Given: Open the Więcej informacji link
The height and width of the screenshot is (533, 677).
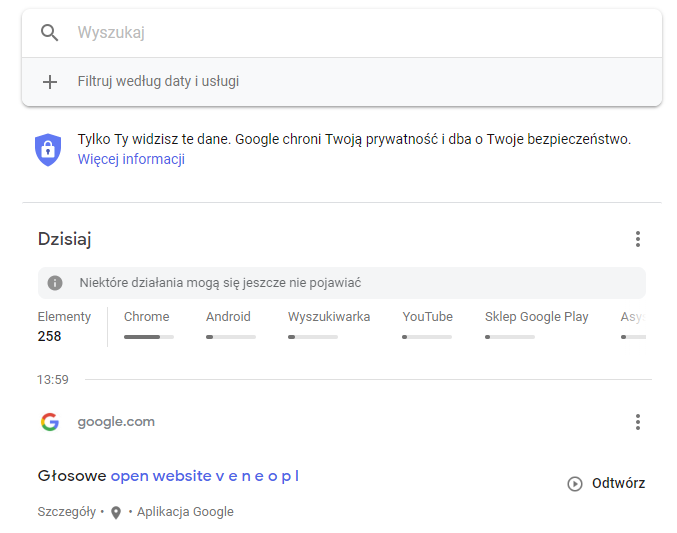Looking at the screenshot, I should (131, 159).
